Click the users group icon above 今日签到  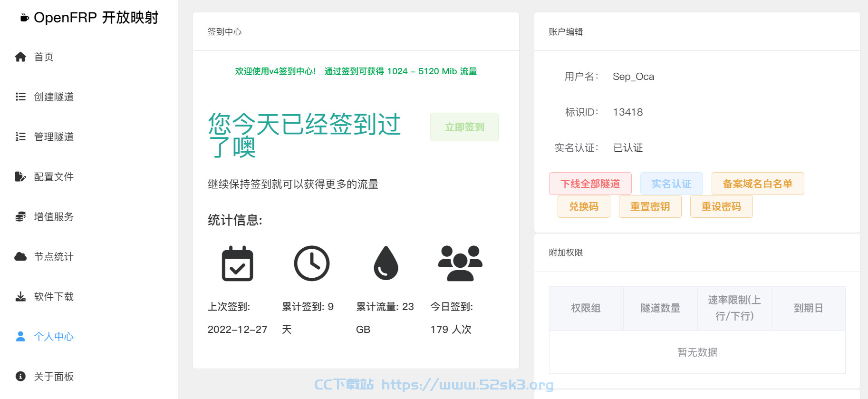(460, 263)
